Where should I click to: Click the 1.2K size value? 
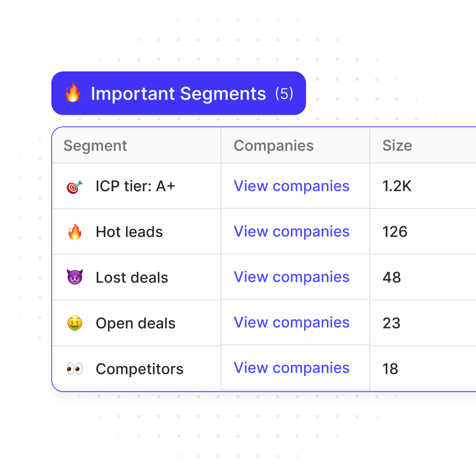pyautogui.click(x=397, y=186)
